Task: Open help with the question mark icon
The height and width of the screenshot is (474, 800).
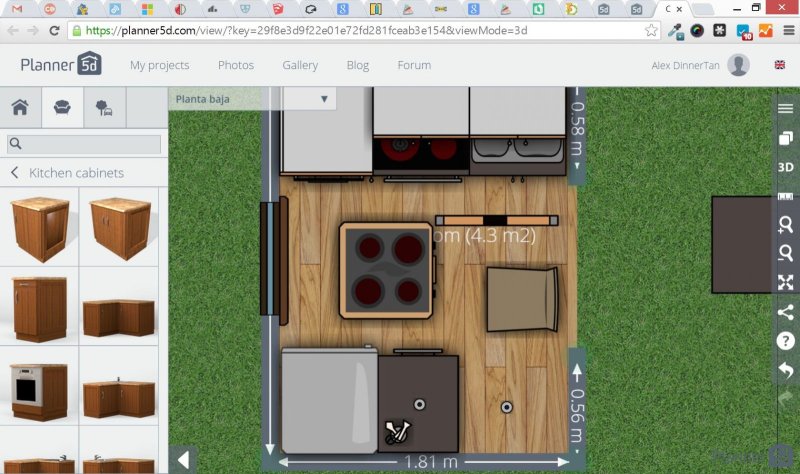Action: pos(786,341)
